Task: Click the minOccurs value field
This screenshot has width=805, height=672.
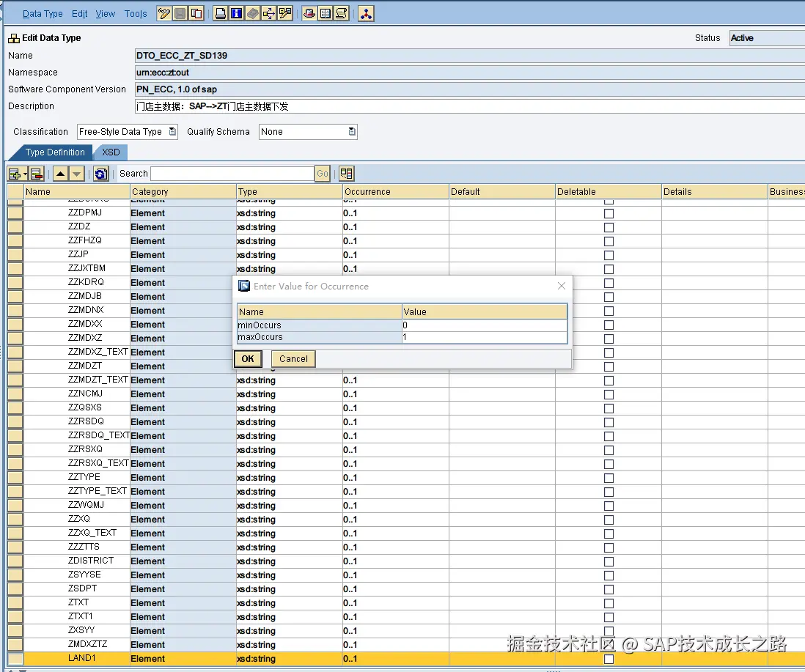Action: click(x=485, y=325)
